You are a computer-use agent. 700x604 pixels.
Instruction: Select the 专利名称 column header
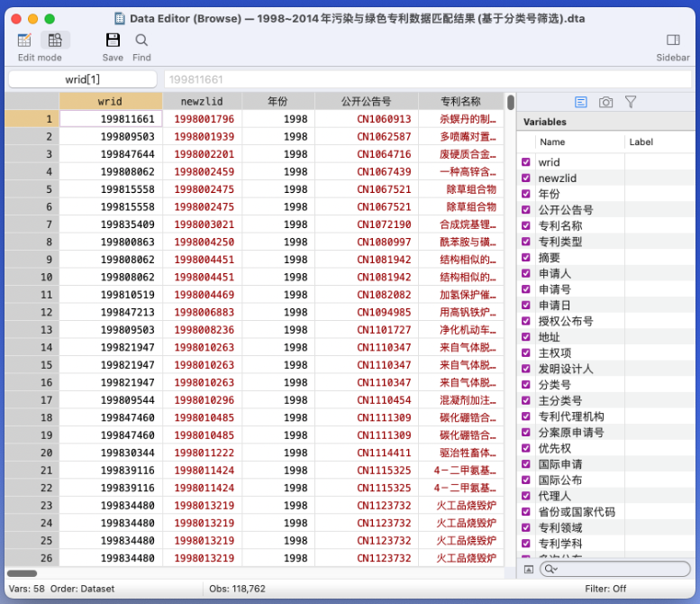click(x=460, y=101)
